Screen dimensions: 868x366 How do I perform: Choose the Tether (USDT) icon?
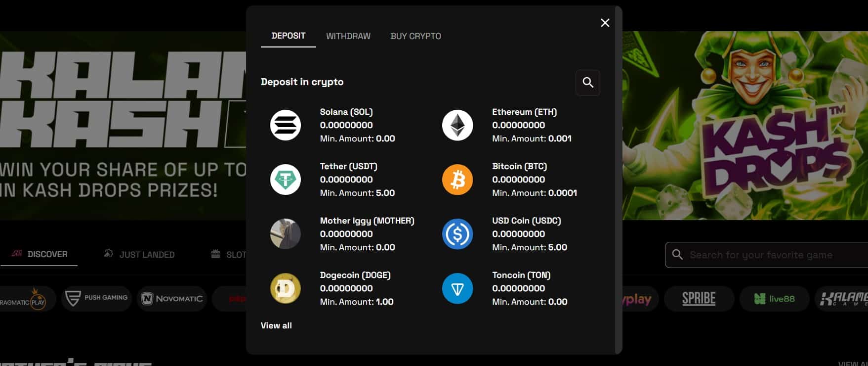pos(285,180)
